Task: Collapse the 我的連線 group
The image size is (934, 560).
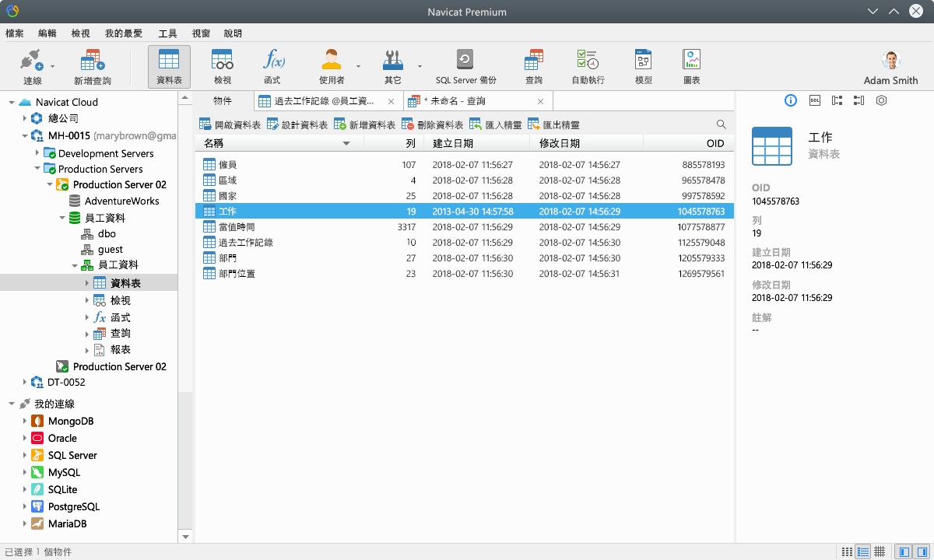Action: 12,404
